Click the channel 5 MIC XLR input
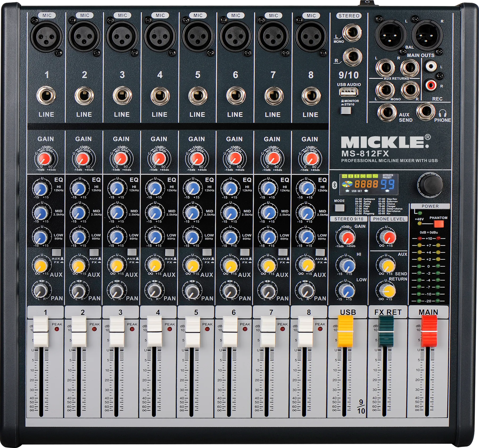The image size is (479, 448). 198,36
